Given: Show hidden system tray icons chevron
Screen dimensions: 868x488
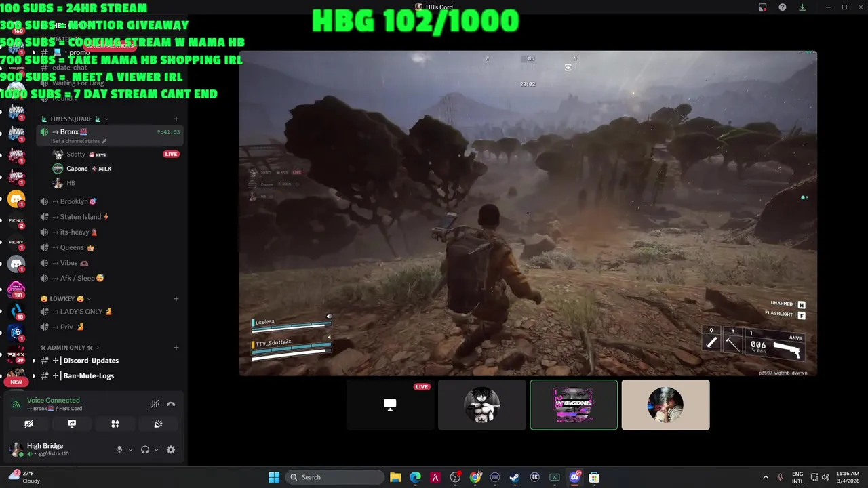Looking at the screenshot, I should [766, 477].
